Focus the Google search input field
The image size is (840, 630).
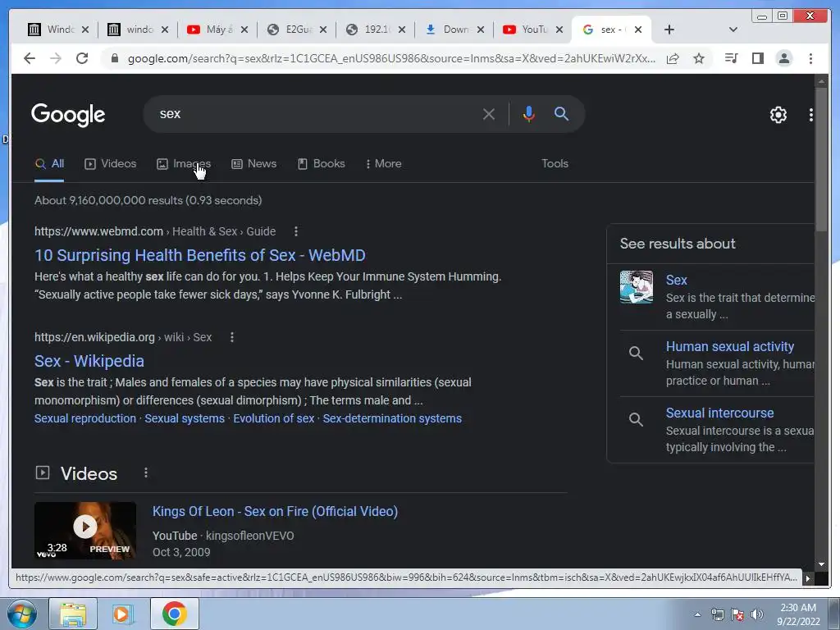click(316, 114)
